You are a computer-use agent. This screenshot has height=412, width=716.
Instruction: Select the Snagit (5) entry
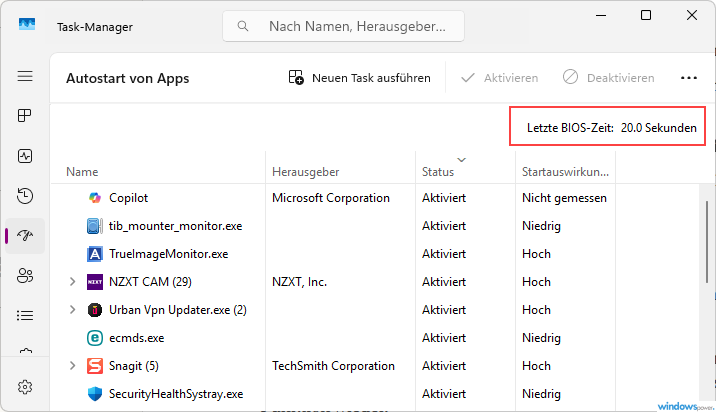coord(134,366)
